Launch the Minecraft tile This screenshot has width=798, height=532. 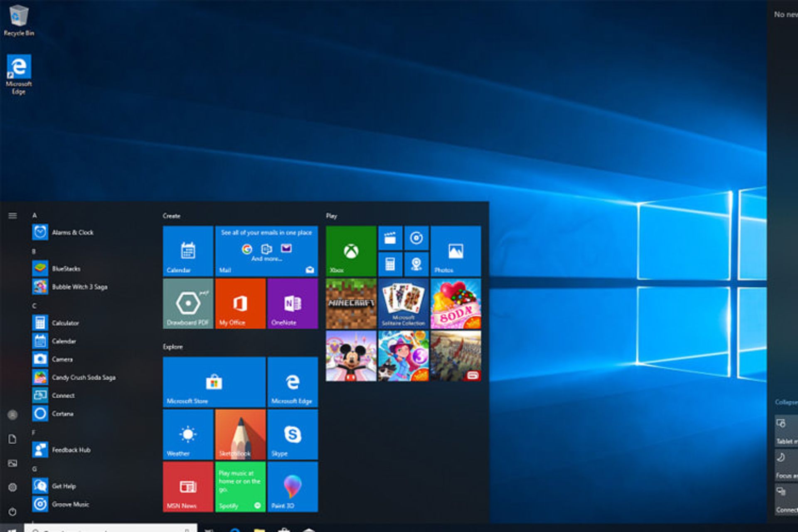click(351, 303)
